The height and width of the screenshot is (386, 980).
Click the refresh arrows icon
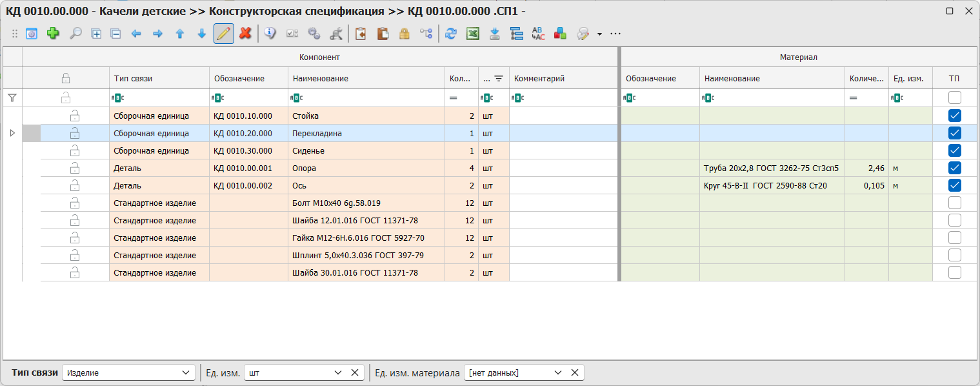click(x=451, y=34)
